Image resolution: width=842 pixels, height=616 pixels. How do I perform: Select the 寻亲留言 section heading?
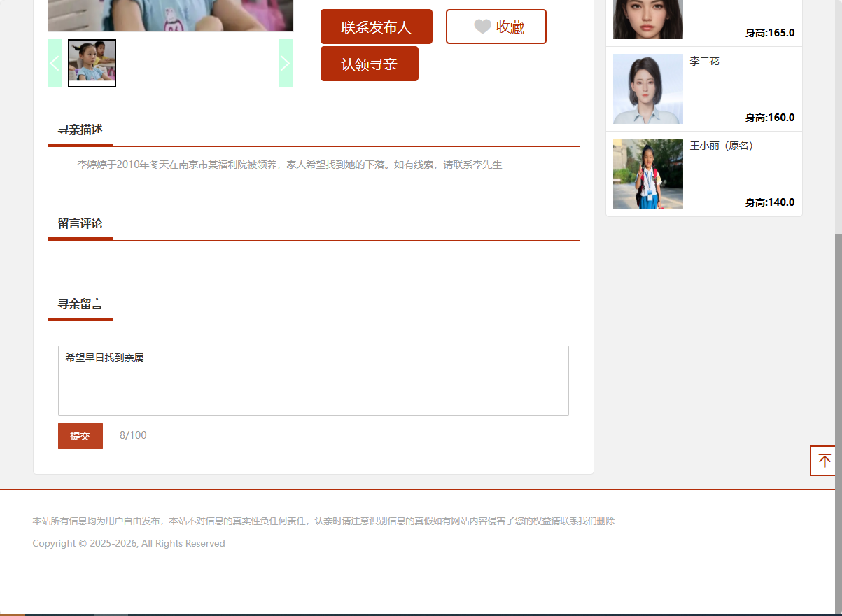(80, 304)
